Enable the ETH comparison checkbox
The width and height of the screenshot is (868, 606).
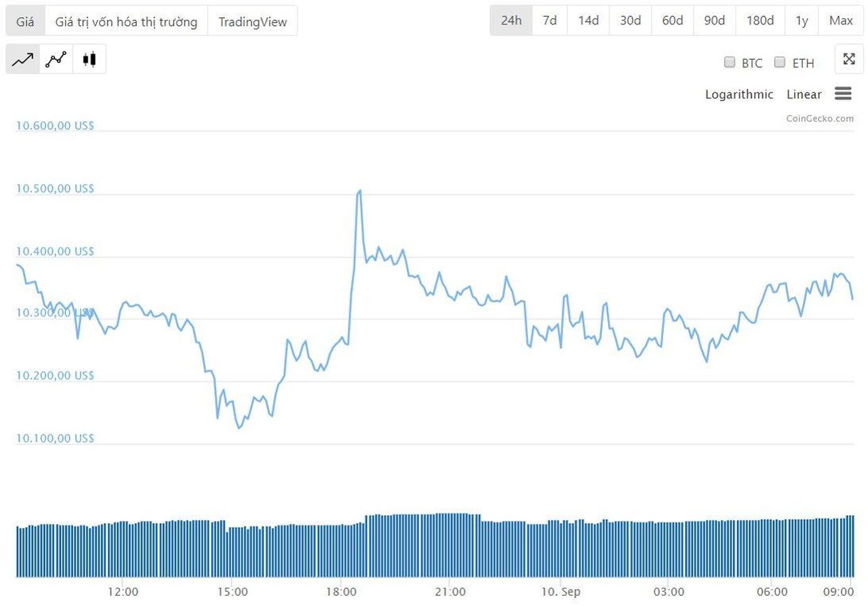(x=780, y=62)
